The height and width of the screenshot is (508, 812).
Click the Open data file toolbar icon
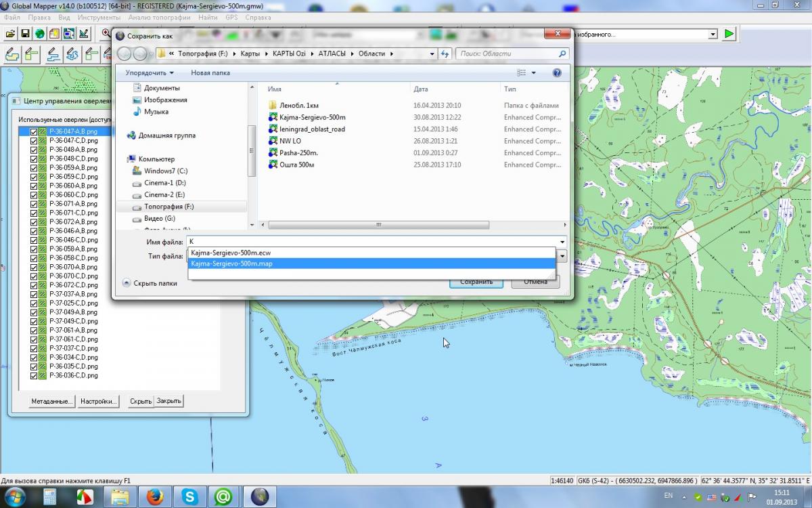10,33
